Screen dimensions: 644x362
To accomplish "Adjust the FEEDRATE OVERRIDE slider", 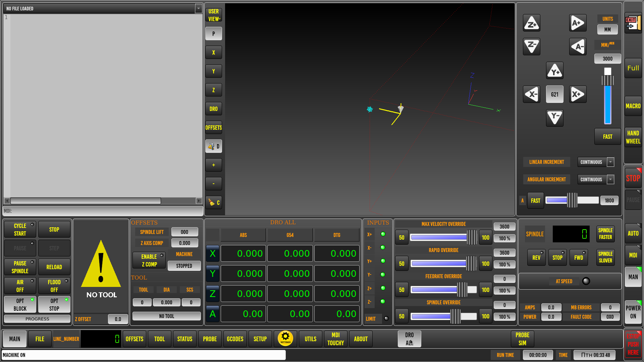I will [x=444, y=290].
